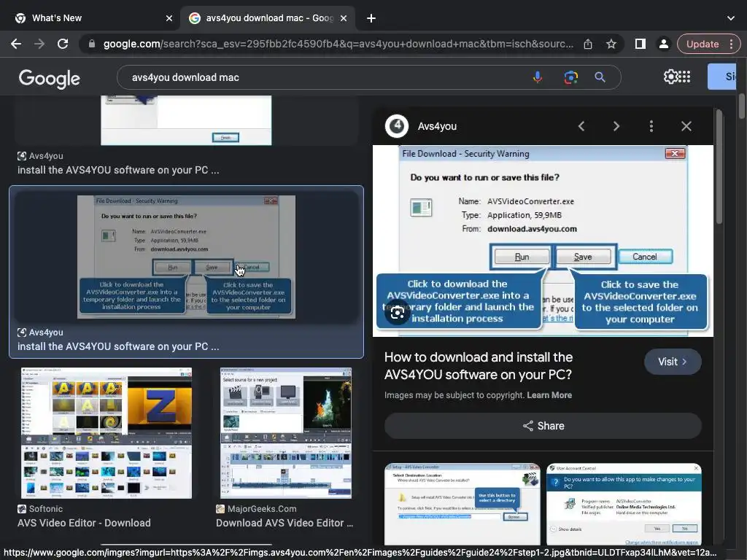
Task: Start voice search with microphone icon
Action: tap(538, 77)
